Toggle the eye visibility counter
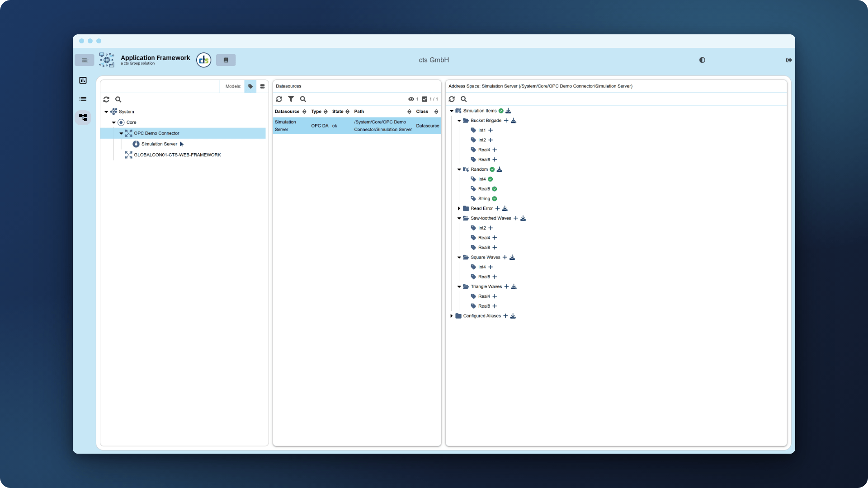This screenshot has height=488, width=868. [x=413, y=99]
